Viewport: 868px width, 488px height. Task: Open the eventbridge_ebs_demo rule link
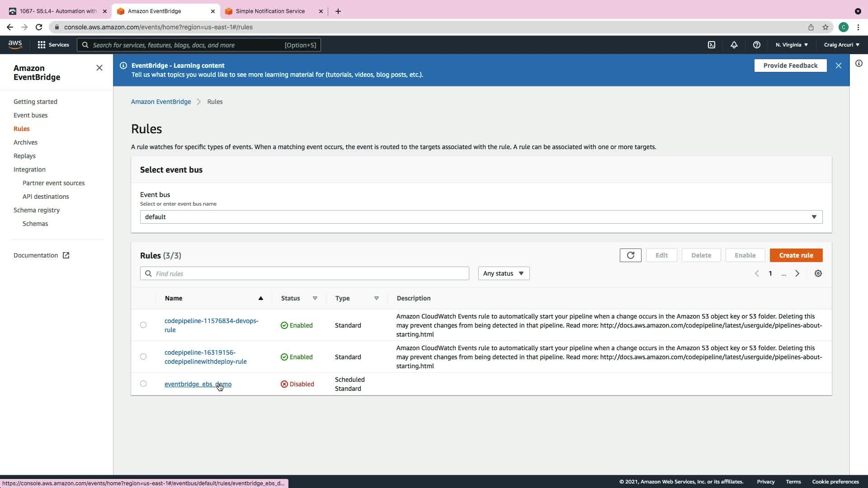click(198, 384)
